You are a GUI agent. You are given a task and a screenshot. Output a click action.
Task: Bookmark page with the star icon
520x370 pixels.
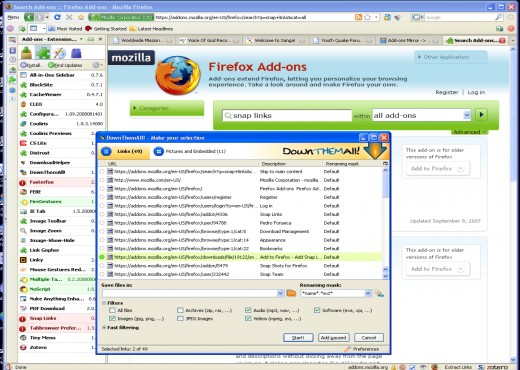(x=367, y=17)
